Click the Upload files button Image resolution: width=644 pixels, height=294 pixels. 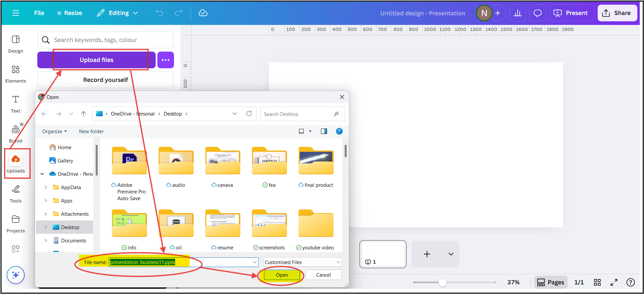[96, 60]
